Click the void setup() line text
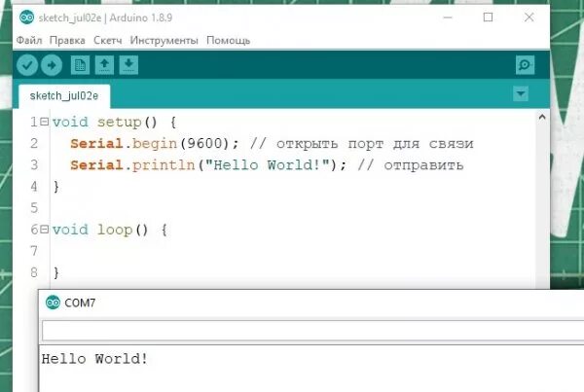Viewport: 584px width, 392px height. pos(114,123)
